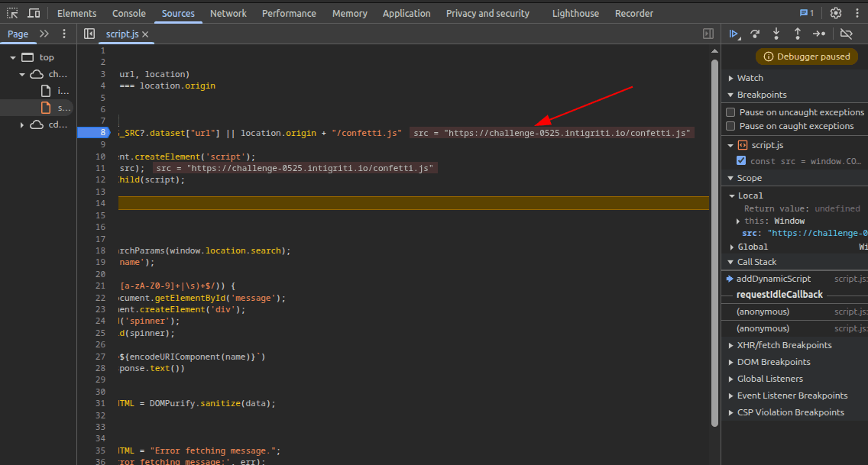This screenshot has height=465, width=868.
Task: Expand the this: Window object
Action: [738, 221]
